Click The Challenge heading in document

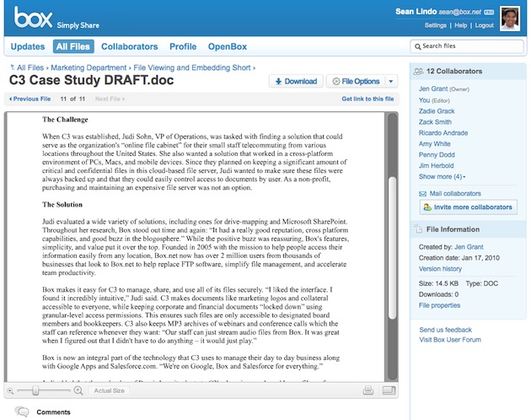pos(65,119)
